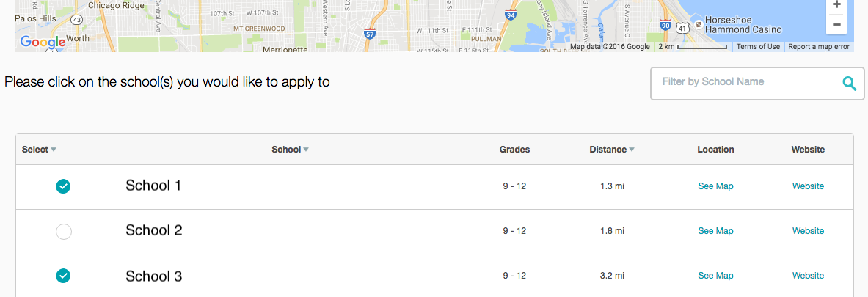Click the search magnifier icon
The image size is (868, 297).
point(849,84)
